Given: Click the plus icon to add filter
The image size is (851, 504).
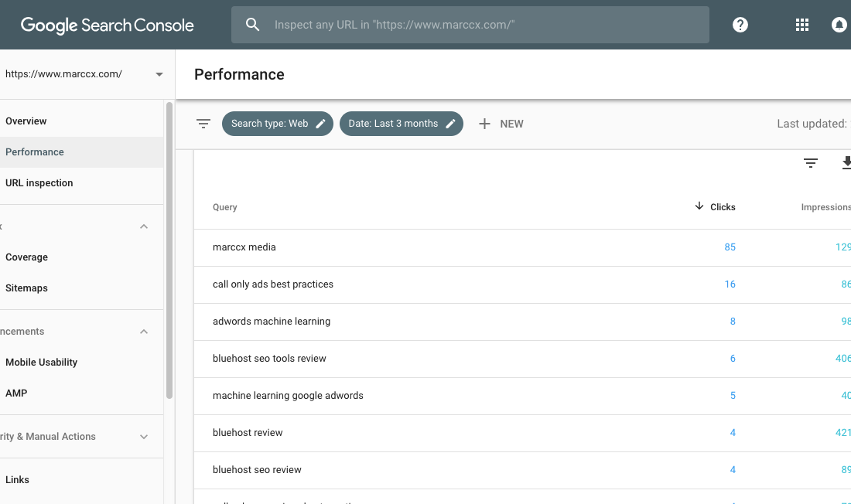Looking at the screenshot, I should coord(484,124).
